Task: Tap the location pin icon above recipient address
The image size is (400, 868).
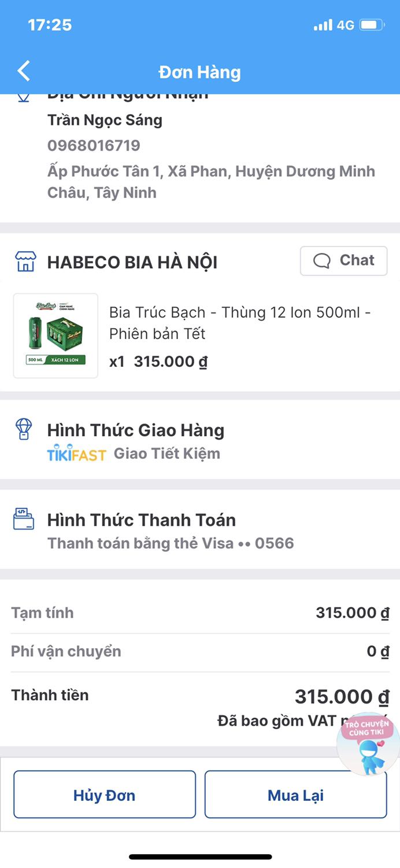Action: 23,96
